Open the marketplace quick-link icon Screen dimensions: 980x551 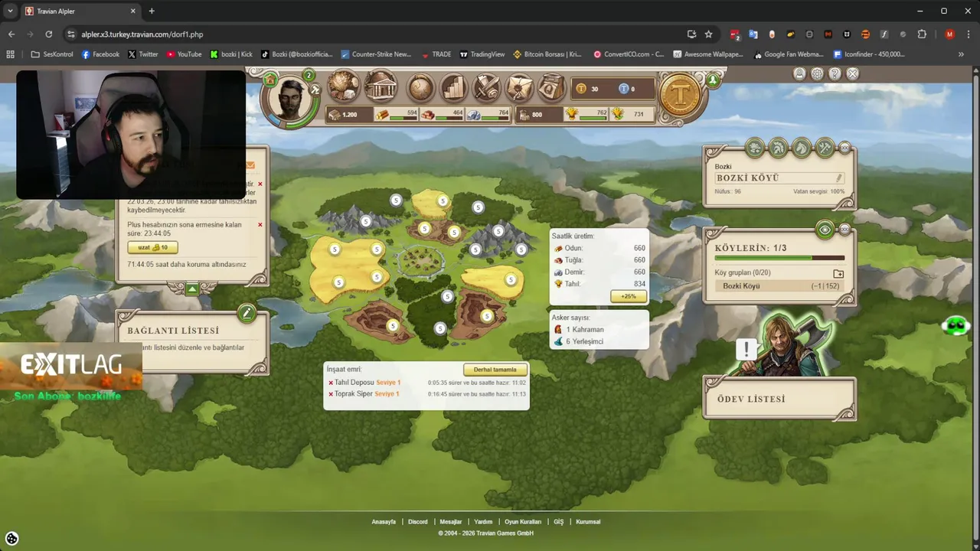pos(755,147)
